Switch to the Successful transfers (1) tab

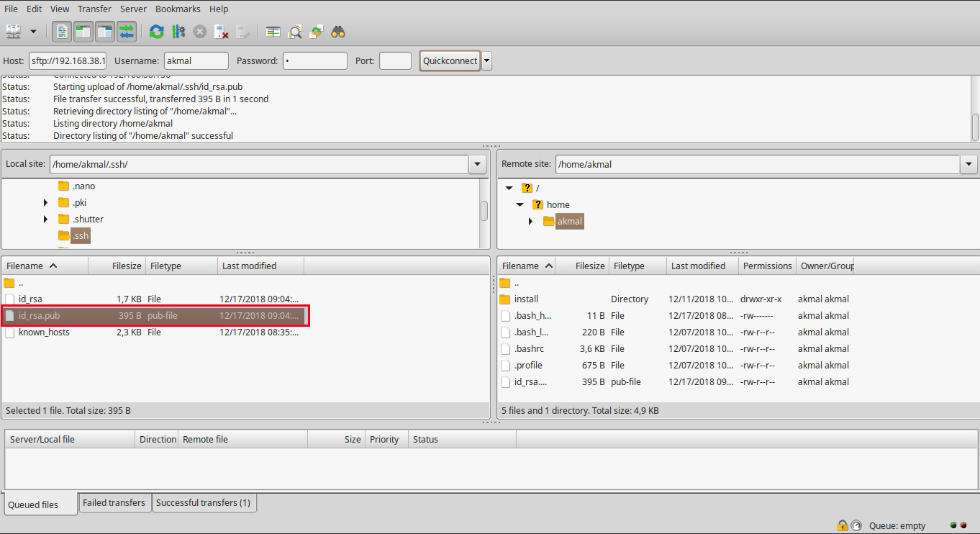pos(204,503)
